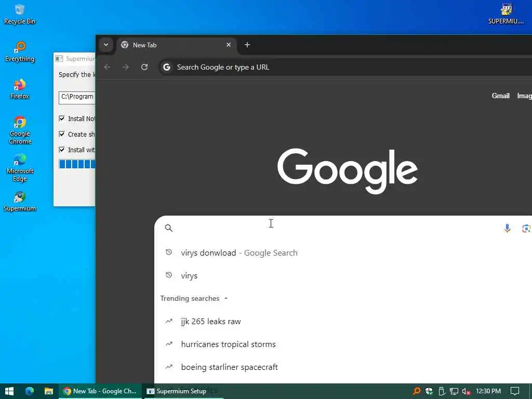Open Windows Security tray icon
Image resolution: width=532 pixels, height=399 pixels.
coord(429,391)
